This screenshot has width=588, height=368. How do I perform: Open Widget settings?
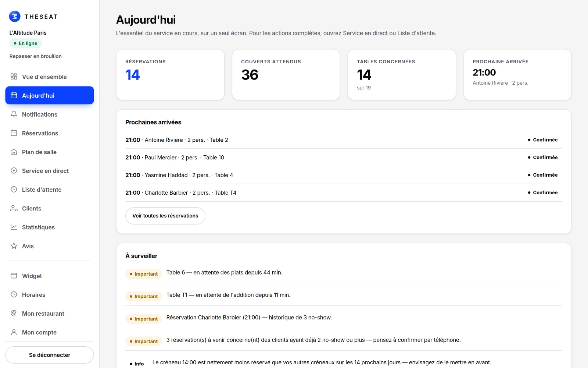pyautogui.click(x=50, y=276)
